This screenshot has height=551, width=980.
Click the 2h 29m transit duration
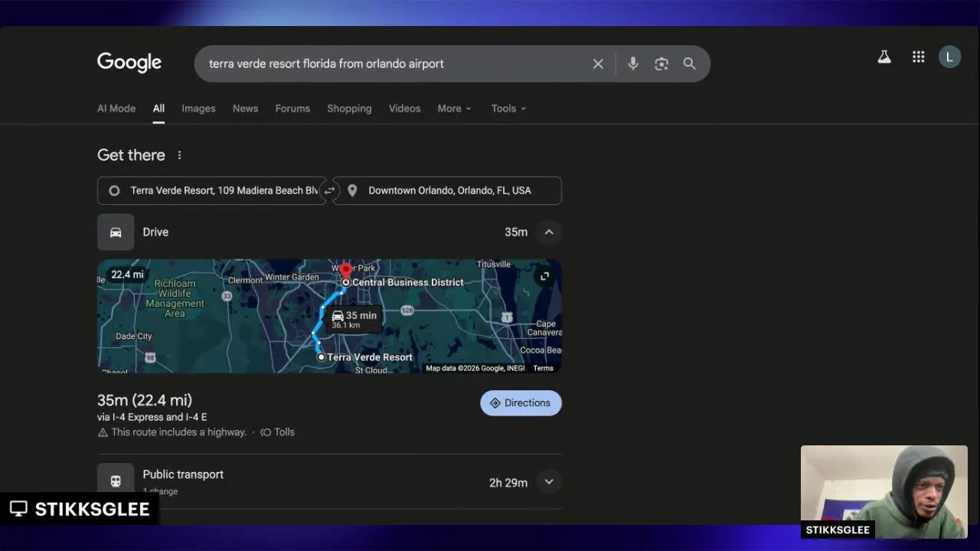pyautogui.click(x=508, y=483)
